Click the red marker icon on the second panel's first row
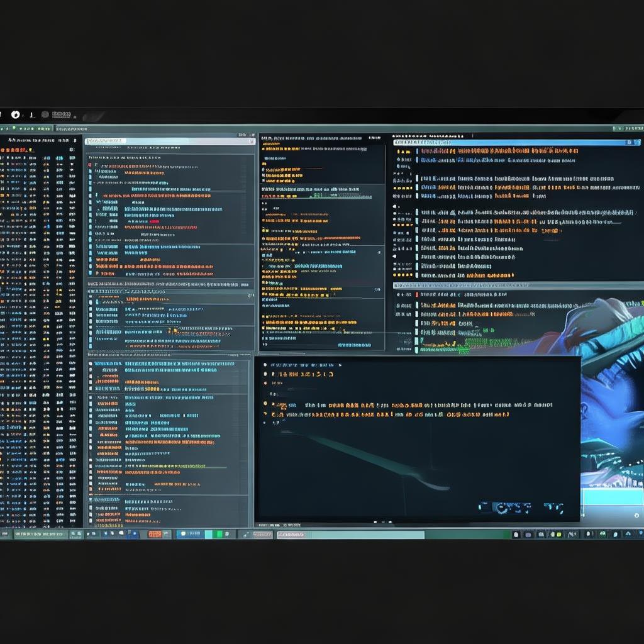The width and height of the screenshot is (644, 644). click(x=90, y=165)
